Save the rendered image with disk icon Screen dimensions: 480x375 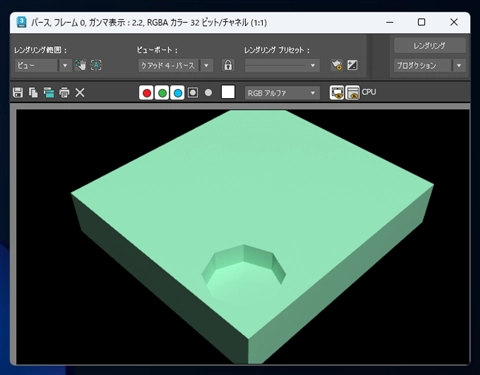point(18,93)
